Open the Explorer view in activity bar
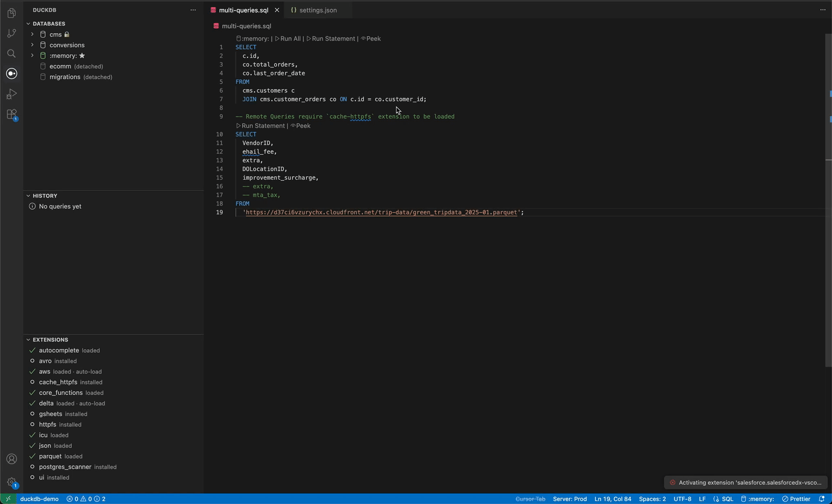This screenshot has height=504, width=832. point(11,14)
